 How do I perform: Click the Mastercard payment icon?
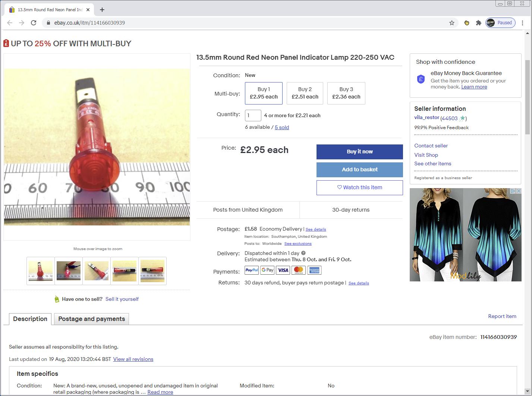(x=298, y=270)
